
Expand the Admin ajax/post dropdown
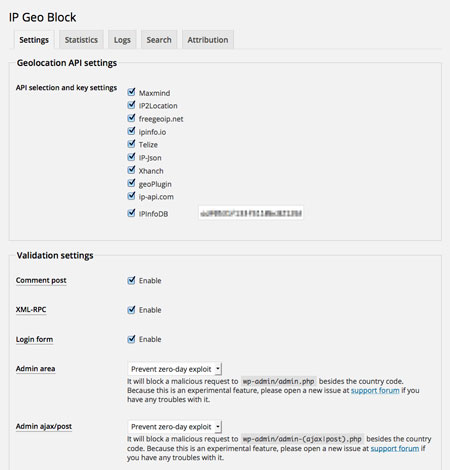click(175, 427)
